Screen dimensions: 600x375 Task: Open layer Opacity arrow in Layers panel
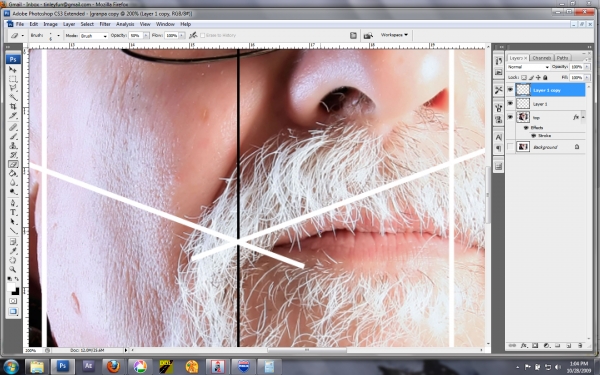point(587,67)
